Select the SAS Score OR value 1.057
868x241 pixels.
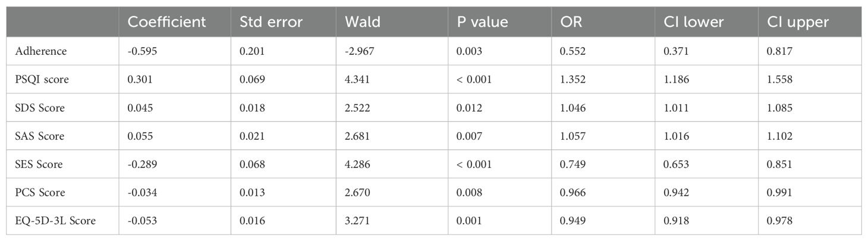click(573, 136)
